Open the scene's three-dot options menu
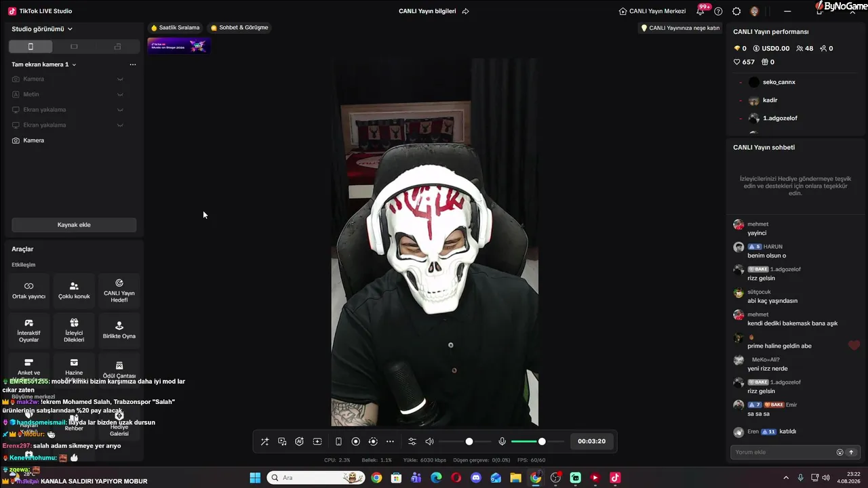This screenshot has height=488, width=868. coord(133,64)
